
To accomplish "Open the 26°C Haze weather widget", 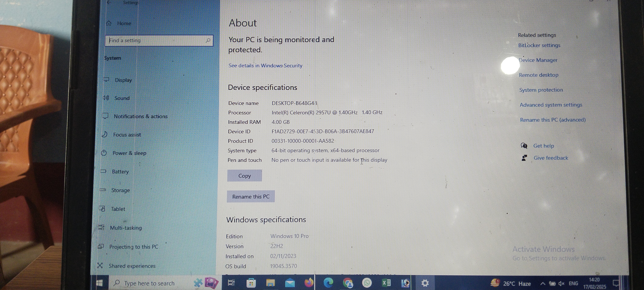I will (x=510, y=283).
